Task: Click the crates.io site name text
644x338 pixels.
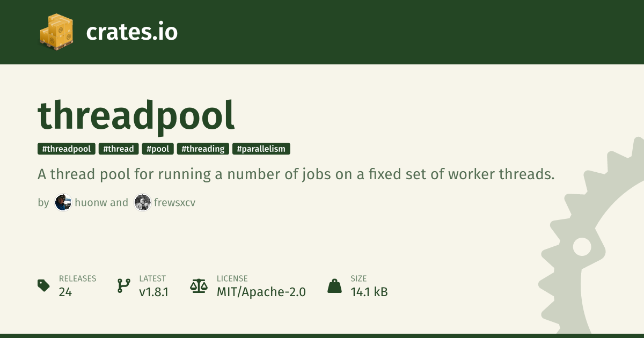Action: (x=131, y=32)
